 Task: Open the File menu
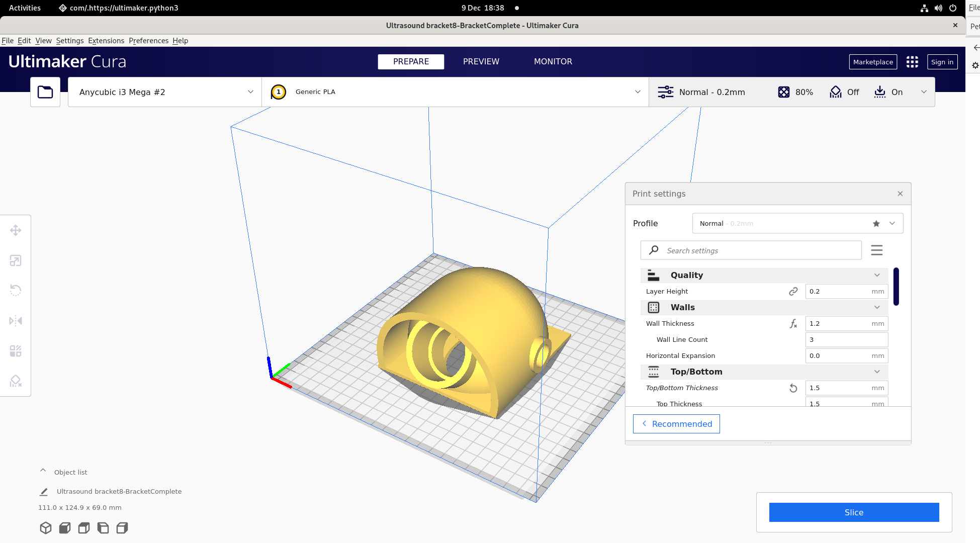pyautogui.click(x=8, y=41)
